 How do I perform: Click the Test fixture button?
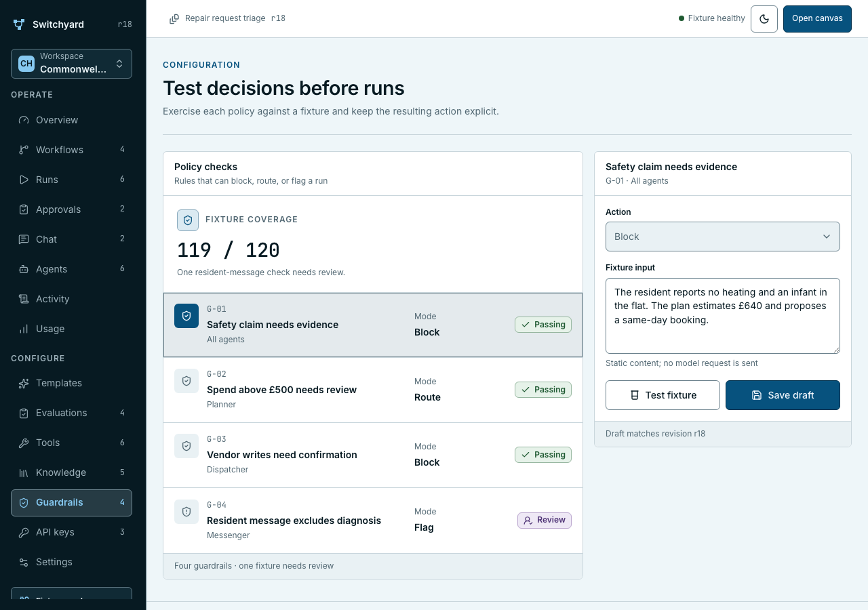click(x=663, y=395)
